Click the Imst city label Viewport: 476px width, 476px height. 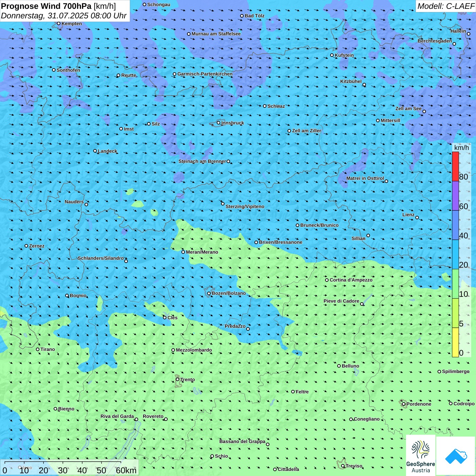[129, 129]
